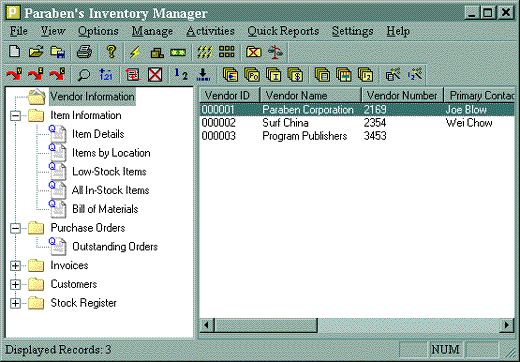Click the Vendor Name column header

(310, 95)
